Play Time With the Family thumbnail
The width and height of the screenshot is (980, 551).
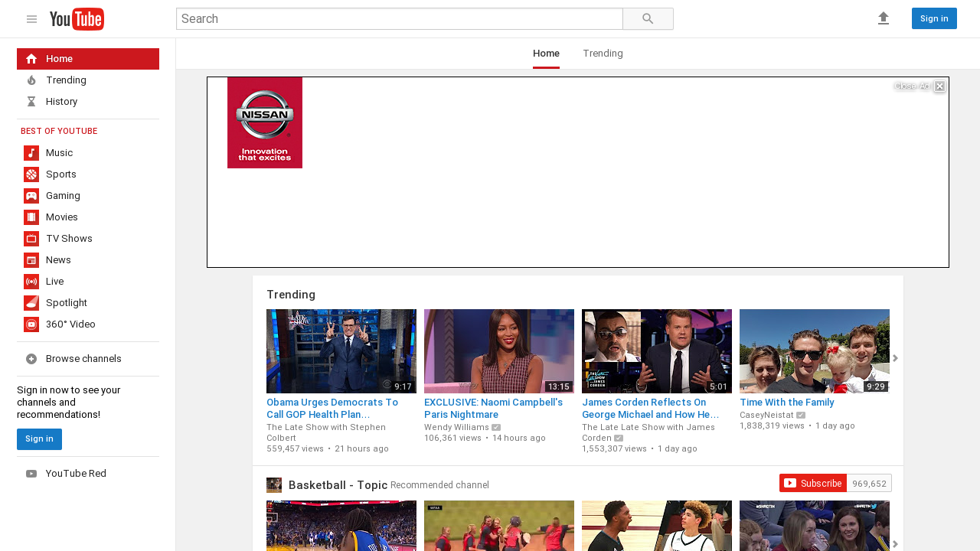(815, 351)
